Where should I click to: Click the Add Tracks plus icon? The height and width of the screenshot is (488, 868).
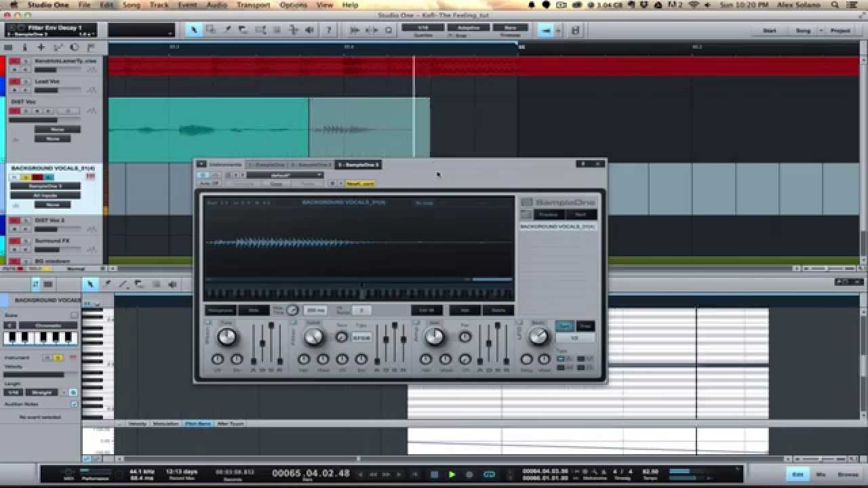tap(41, 47)
